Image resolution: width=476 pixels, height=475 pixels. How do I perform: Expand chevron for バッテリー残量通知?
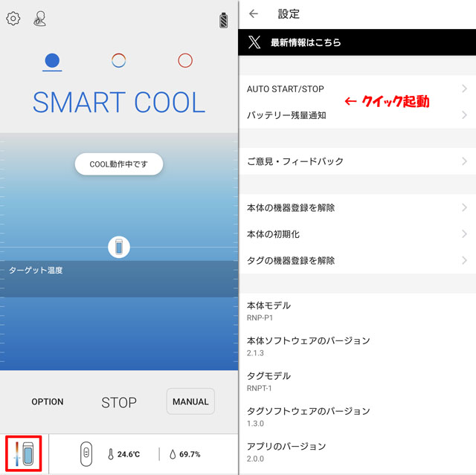464,115
